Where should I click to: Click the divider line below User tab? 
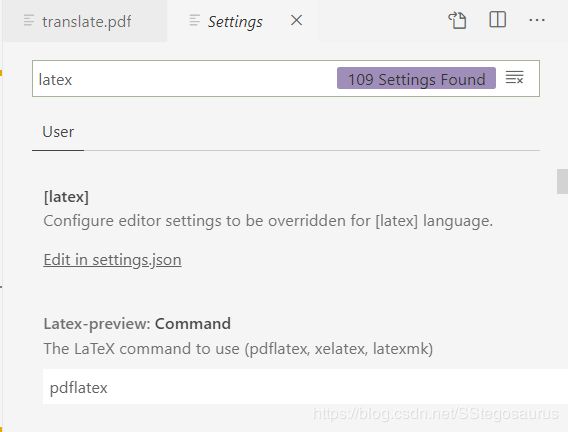click(x=286, y=150)
